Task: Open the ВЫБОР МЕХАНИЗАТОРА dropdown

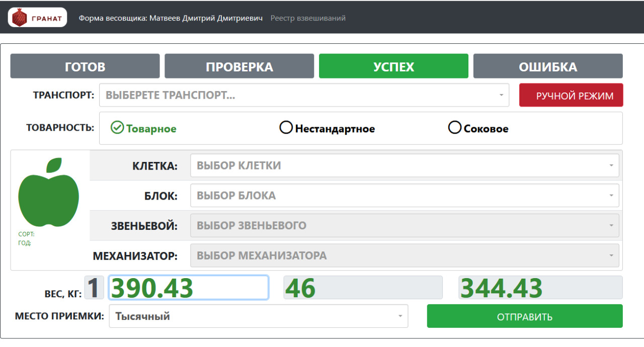Action: 404,255
